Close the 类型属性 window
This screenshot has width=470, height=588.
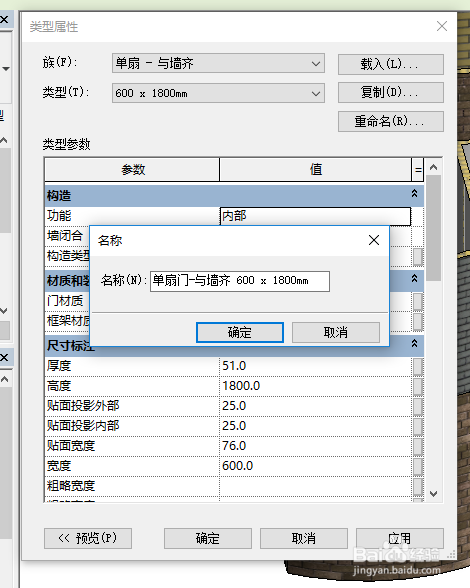(x=442, y=26)
